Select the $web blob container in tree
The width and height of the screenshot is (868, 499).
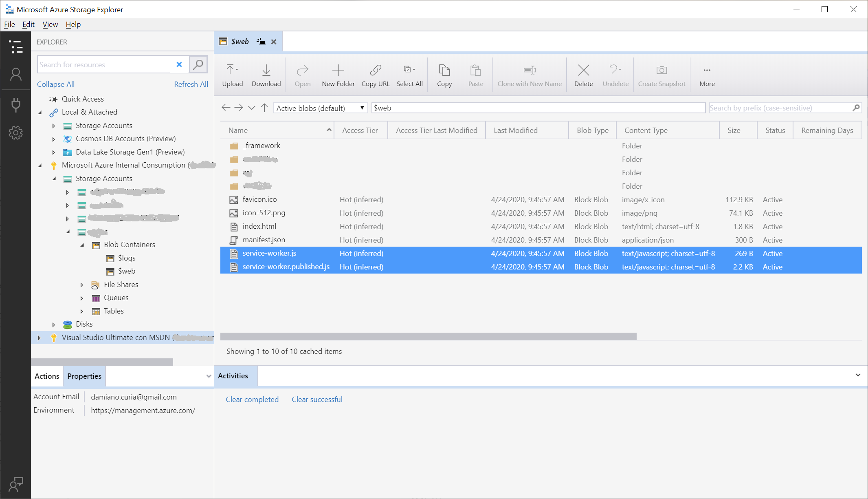(126, 271)
